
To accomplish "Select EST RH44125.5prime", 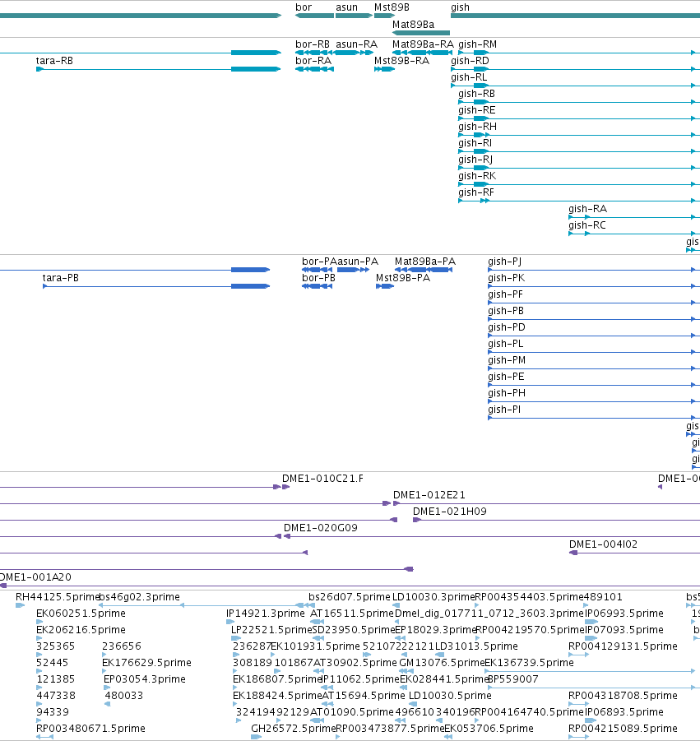I will click(x=58, y=597).
